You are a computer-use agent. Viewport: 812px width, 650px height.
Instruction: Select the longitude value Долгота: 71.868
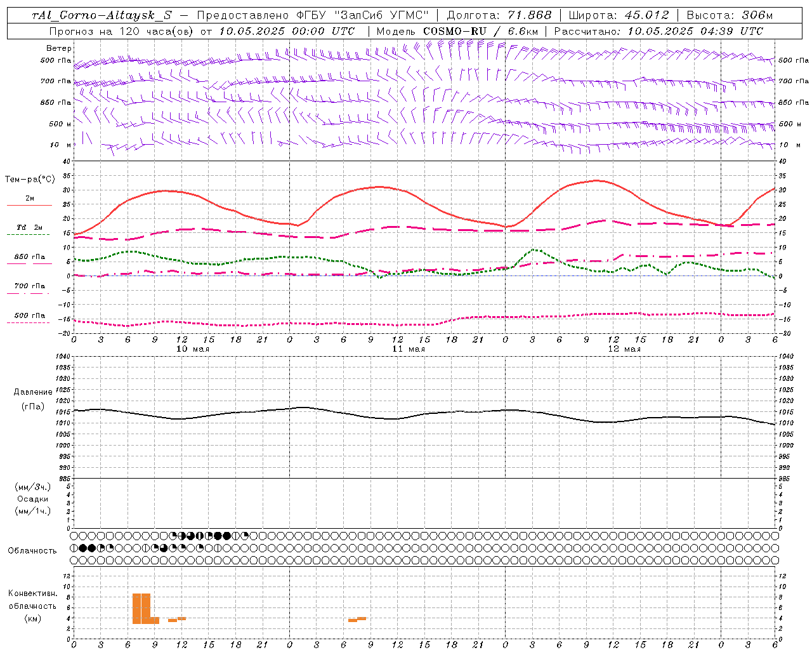pos(499,15)
